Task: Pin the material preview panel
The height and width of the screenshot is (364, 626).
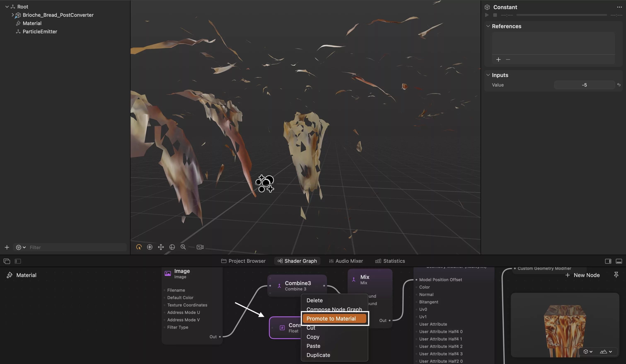Action: pyautogui.click(x=616, y=275)
